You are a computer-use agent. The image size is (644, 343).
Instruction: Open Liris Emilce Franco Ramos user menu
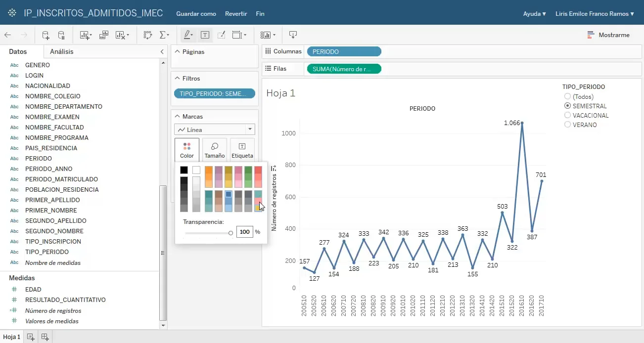[595, 14]
